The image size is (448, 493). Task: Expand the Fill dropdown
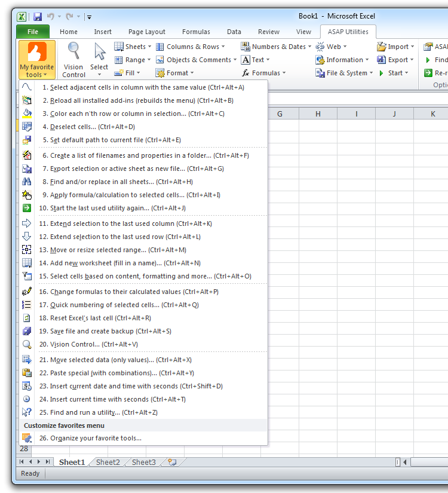127,73
